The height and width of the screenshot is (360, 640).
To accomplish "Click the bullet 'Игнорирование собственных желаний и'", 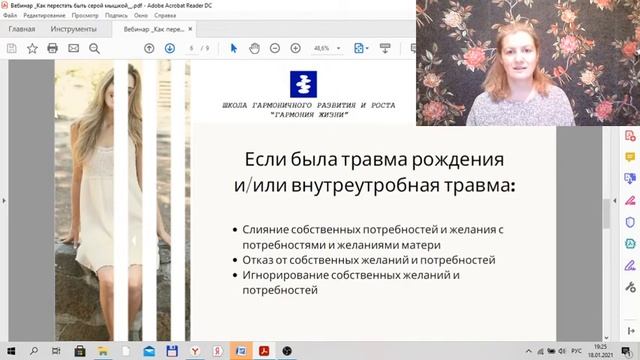I will click(x=351, y=275).
